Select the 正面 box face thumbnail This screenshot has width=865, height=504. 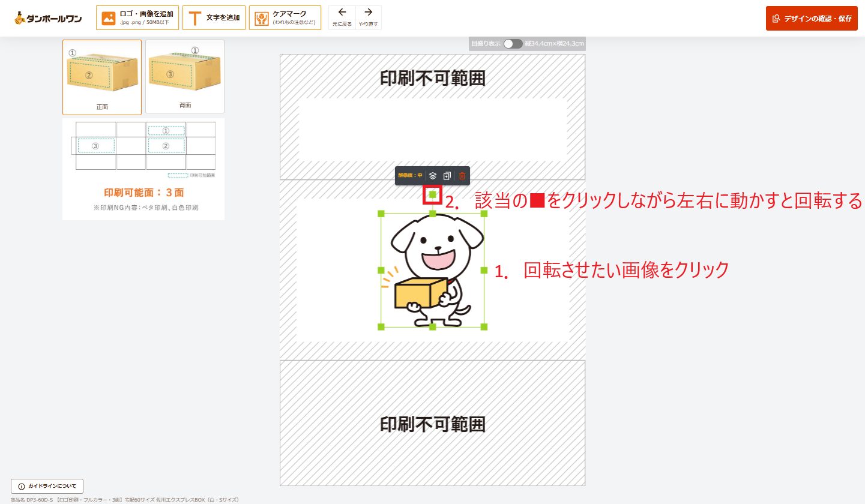[x=102, y=77]
